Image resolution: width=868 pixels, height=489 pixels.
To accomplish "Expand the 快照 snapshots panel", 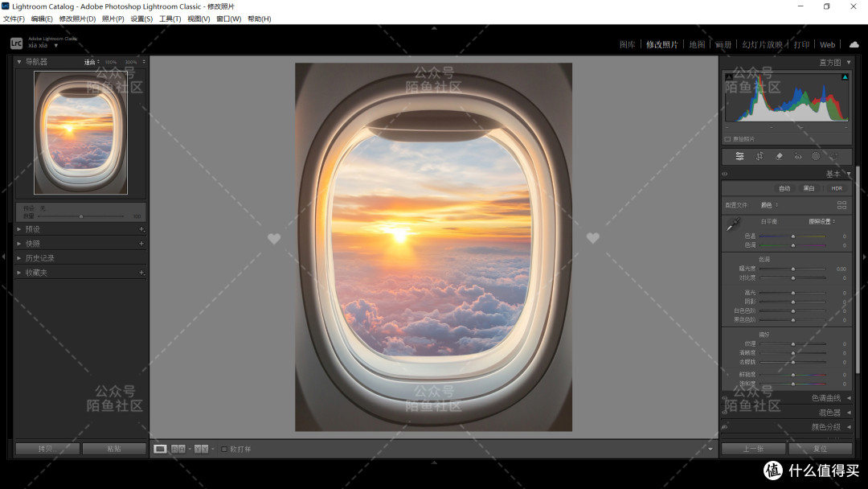I will [x=19, y=244].
